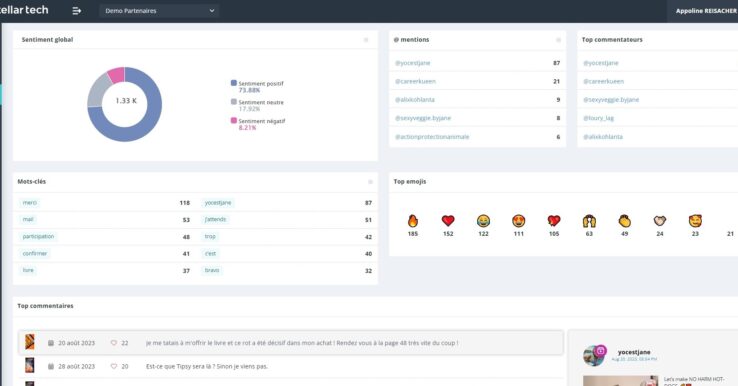The width and height of the screenshot is (738, 386).
Task: Select the 20 août 2023 top comment row
Action: pos(291,343)
